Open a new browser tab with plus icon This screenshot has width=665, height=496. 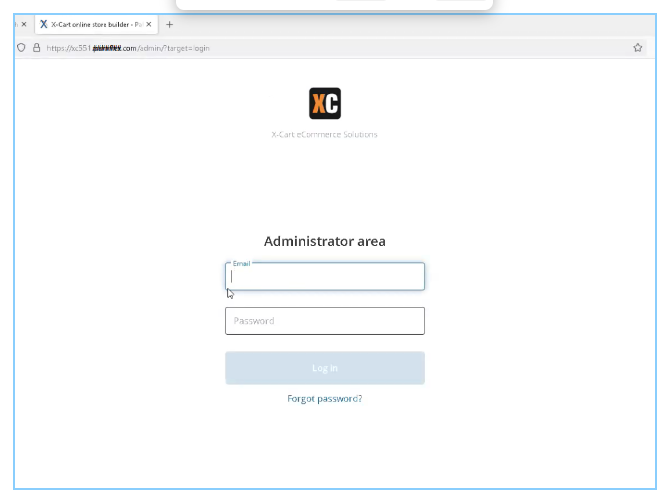pyautogui.click(x=169, y=25)
